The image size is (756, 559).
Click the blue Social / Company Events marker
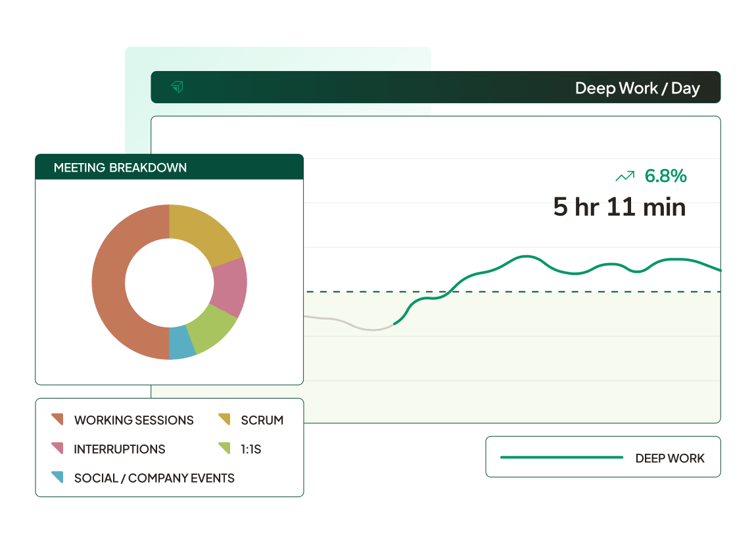click(x=57, y=477)
